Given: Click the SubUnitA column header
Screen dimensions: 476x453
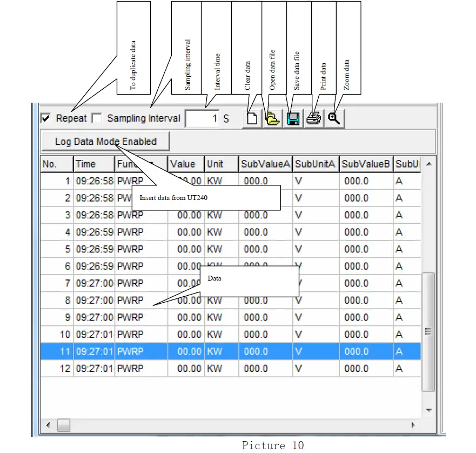Looking at the screenshot, I should click(x=316, y=164).
